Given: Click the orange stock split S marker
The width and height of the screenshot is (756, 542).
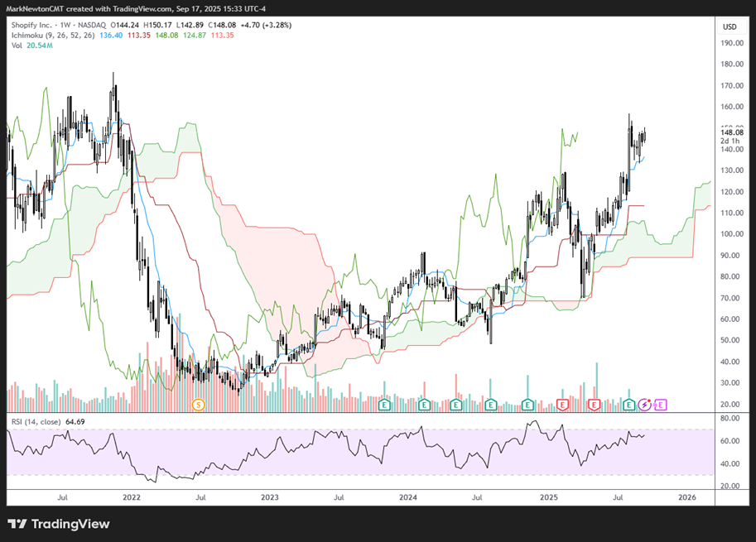Looking at the screenshot, I should pos(198,404).
